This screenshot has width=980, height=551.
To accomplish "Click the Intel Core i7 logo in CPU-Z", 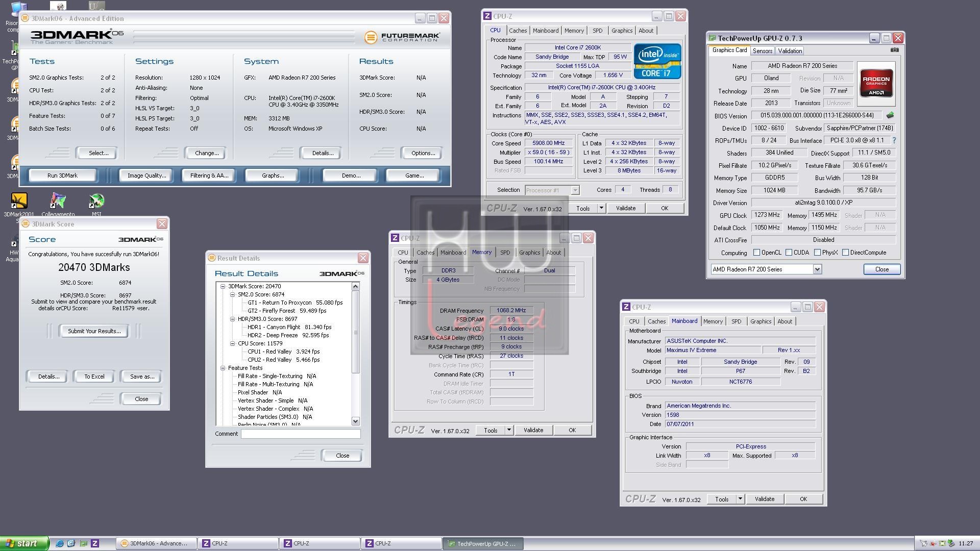I will point(657,61).
